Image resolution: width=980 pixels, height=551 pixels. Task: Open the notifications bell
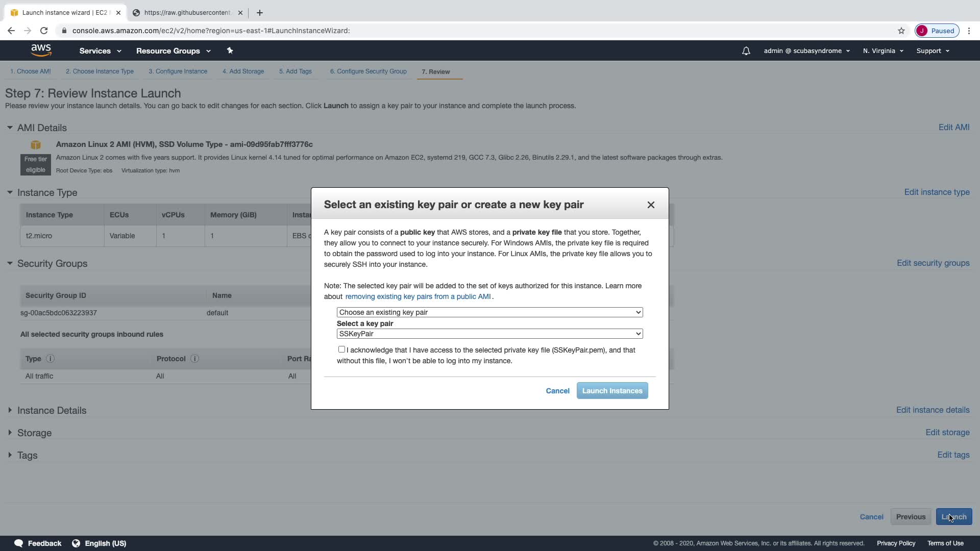point(746,51)
